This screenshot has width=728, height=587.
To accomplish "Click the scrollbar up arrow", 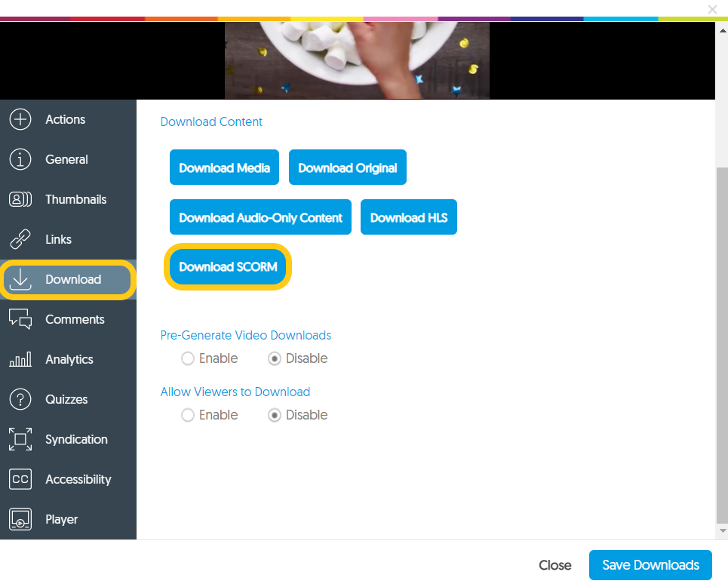I will tap(723, 31).
